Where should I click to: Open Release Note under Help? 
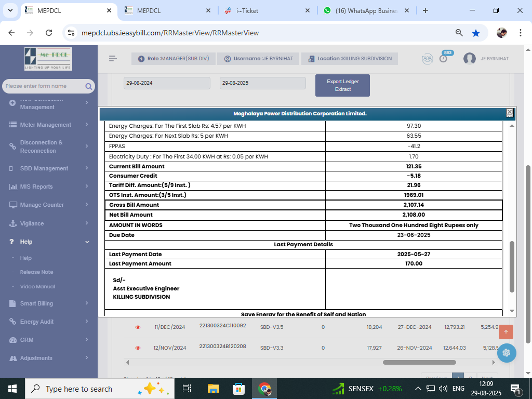click(36, 272)
